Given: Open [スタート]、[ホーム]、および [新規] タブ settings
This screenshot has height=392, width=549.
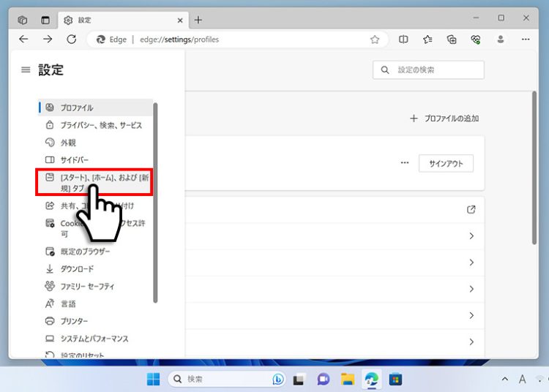Looking at the screenshot, I should tap(94, 182).
